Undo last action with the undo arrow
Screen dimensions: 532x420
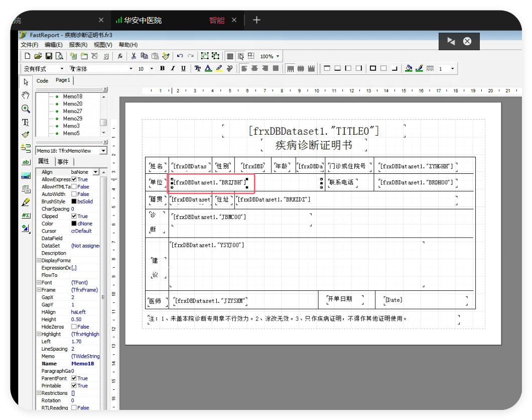pos(180,56)
